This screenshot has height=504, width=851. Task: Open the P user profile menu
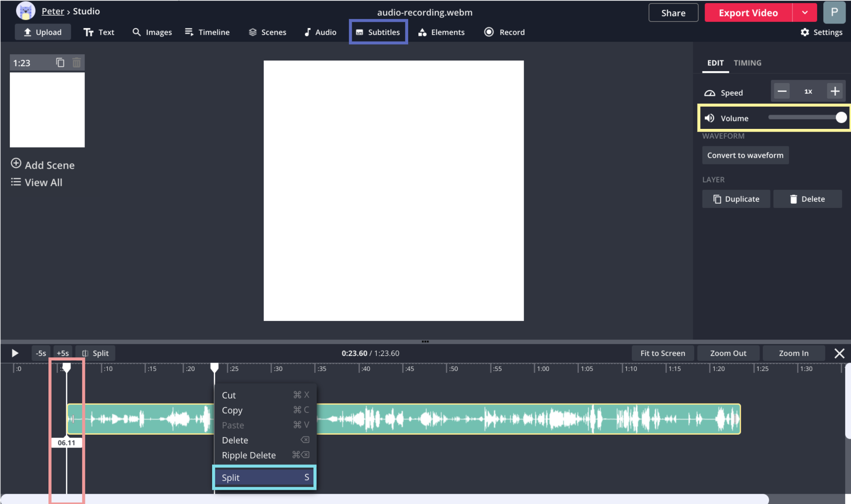(x=834, y=13)
